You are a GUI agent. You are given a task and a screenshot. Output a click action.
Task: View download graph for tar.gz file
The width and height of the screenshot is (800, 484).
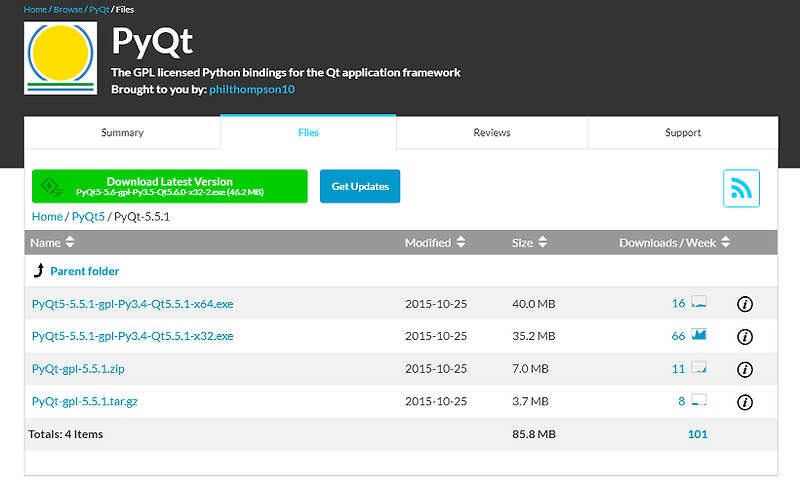[698, 399]
